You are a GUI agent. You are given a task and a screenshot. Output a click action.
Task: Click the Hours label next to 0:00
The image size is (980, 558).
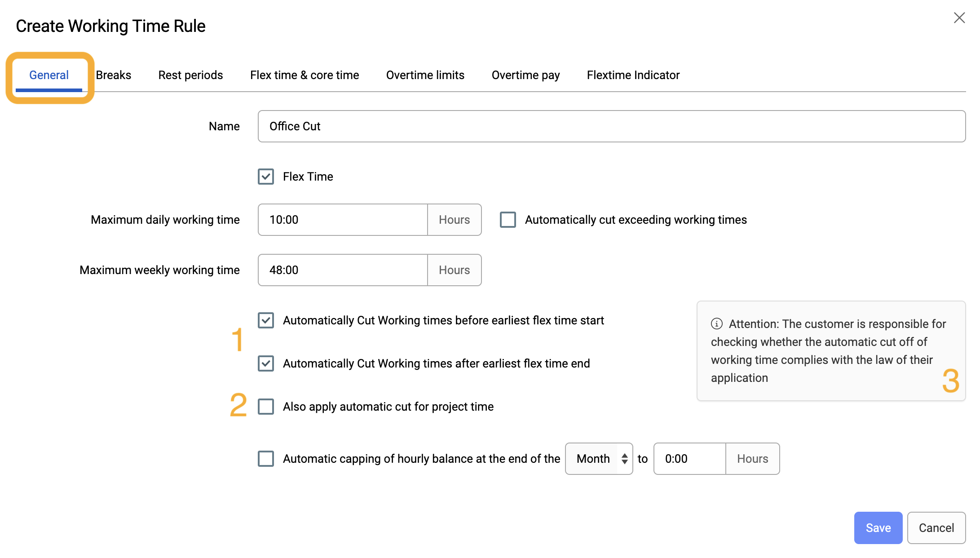pos(753,459)
